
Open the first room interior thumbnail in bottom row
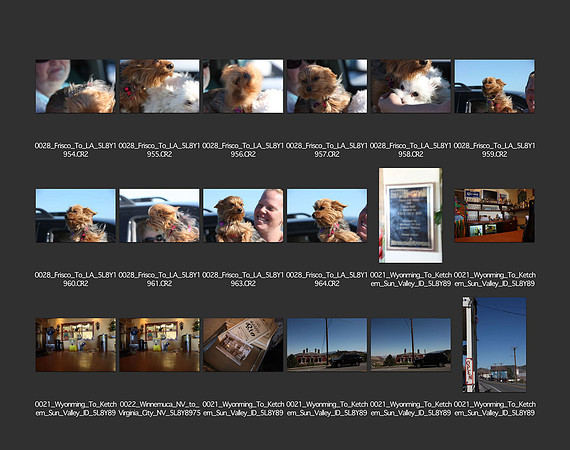(x=76, y=345)
